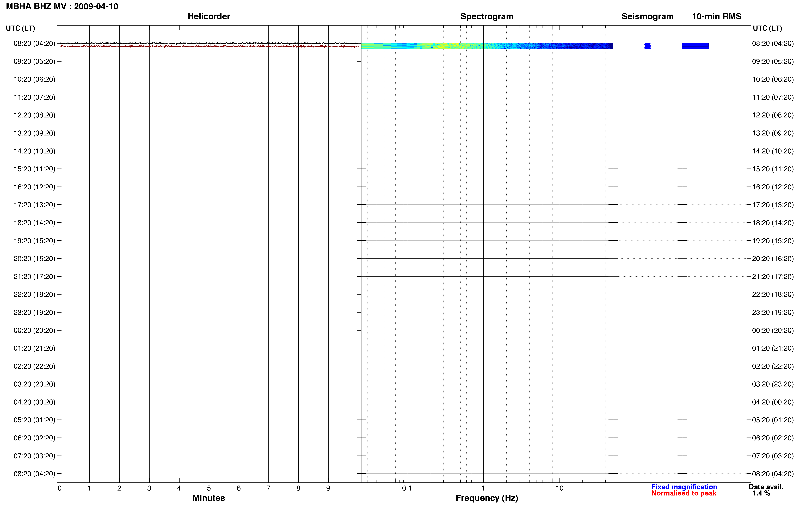Viewport: 812px width, 508px height.
Task: Click the left '09:20 (05:20)' time label
Action: 35,62
